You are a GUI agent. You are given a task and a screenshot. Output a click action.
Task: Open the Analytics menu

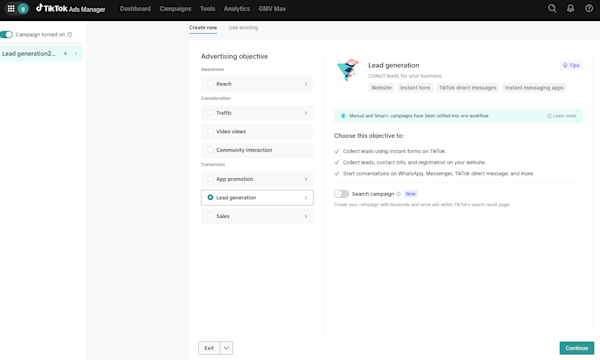point(236,8)
